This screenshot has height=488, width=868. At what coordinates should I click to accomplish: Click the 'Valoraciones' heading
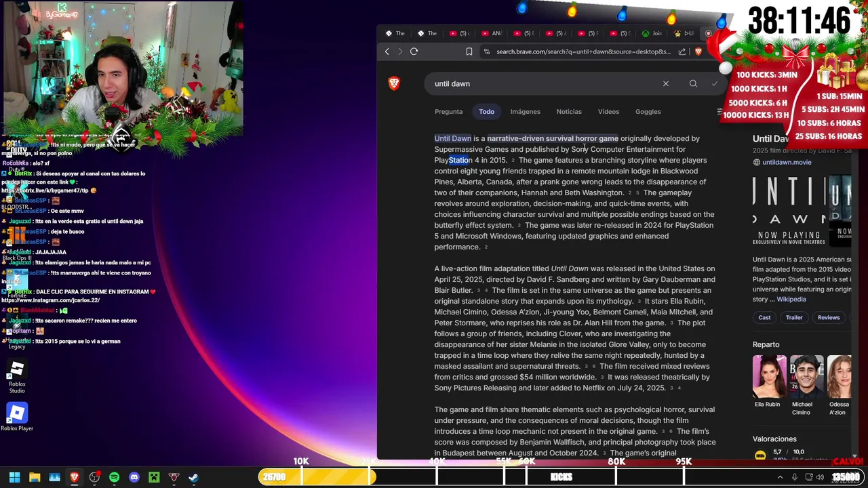(774, 439)
